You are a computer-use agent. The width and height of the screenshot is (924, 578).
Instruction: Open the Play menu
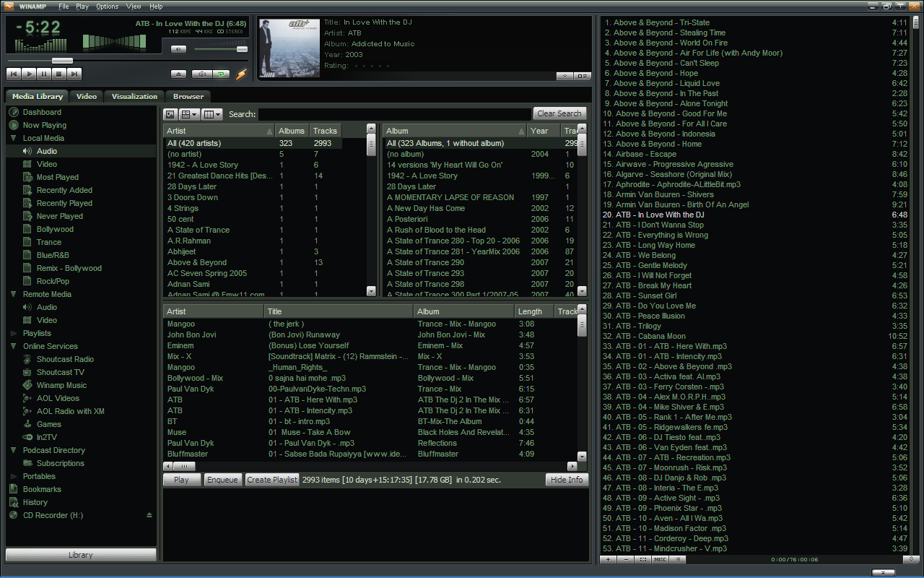pos(82,6)
